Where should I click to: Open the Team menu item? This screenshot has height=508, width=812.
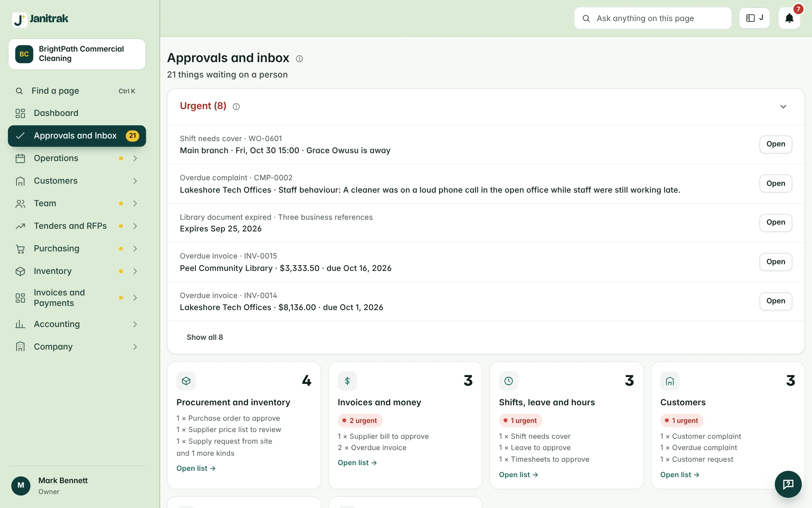77,204
